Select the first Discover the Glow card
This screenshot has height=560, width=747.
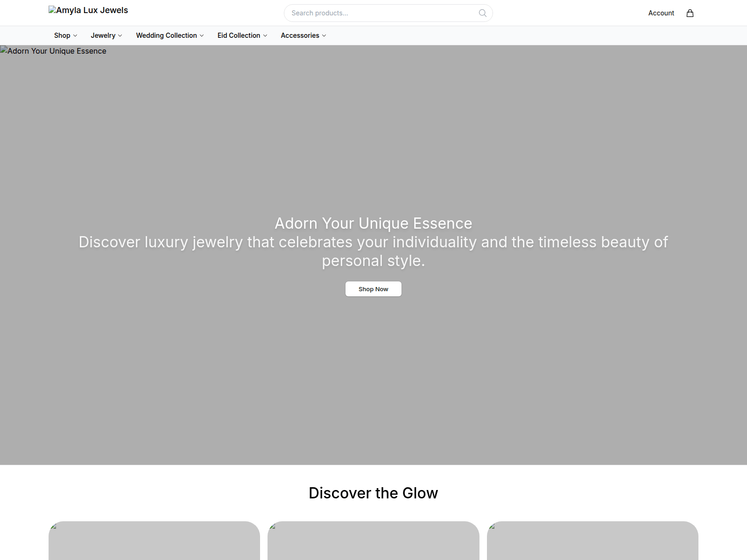(154, 540)
